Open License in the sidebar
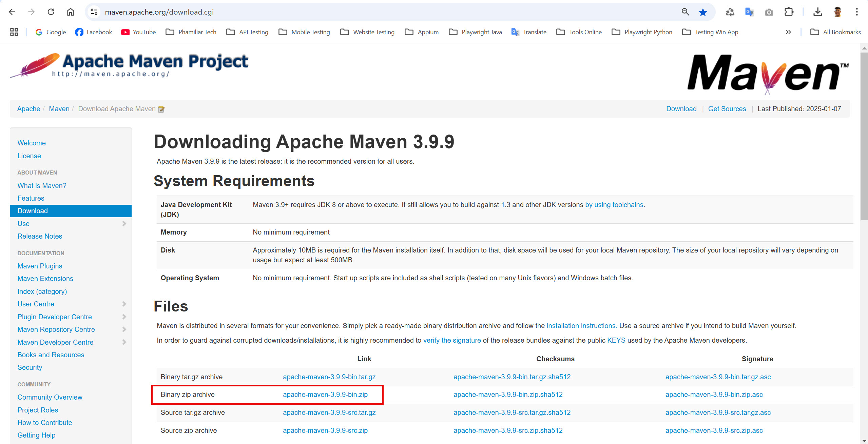Image resolution: width=868 pixels, height=444 pixels. click(29, 156)
